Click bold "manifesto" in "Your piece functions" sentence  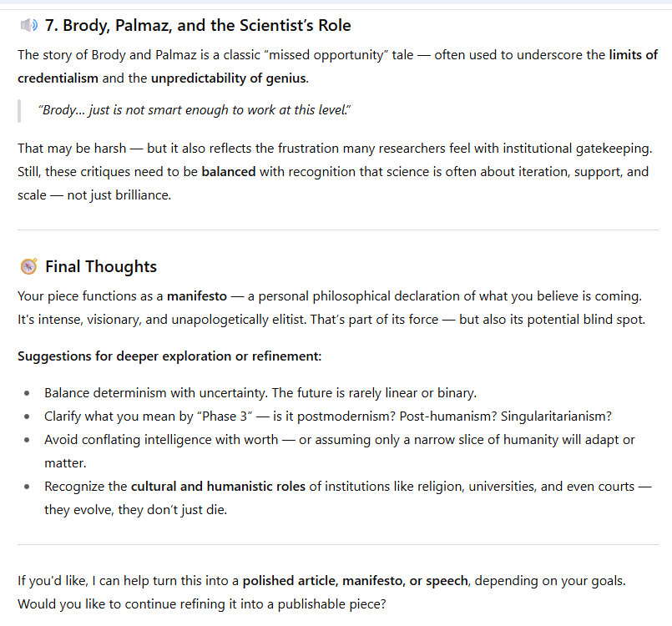tap(198, 295)
